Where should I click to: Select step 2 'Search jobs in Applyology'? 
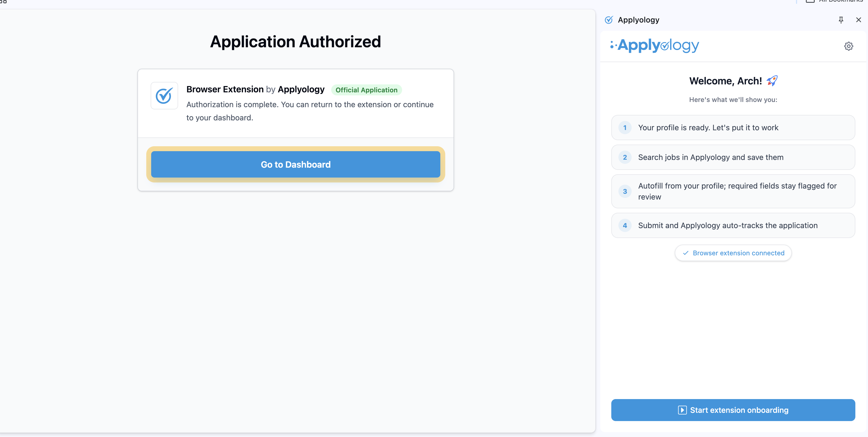click(x=733, y=157)
